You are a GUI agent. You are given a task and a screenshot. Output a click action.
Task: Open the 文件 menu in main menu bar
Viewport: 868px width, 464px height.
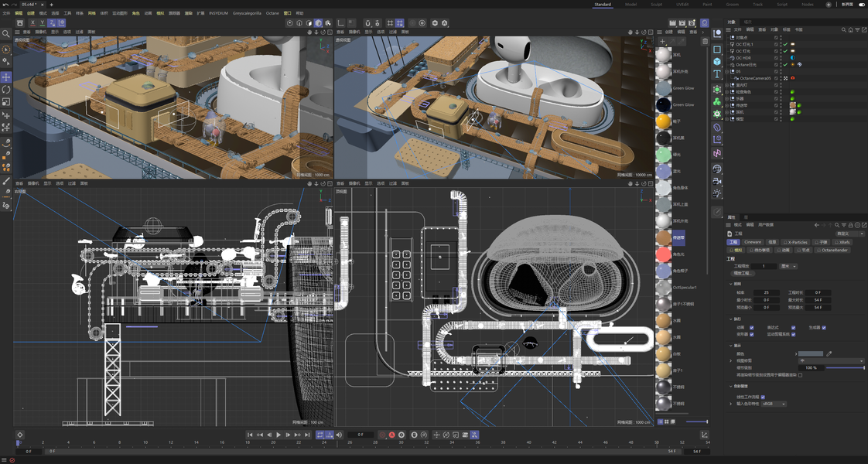coord(6,12)
